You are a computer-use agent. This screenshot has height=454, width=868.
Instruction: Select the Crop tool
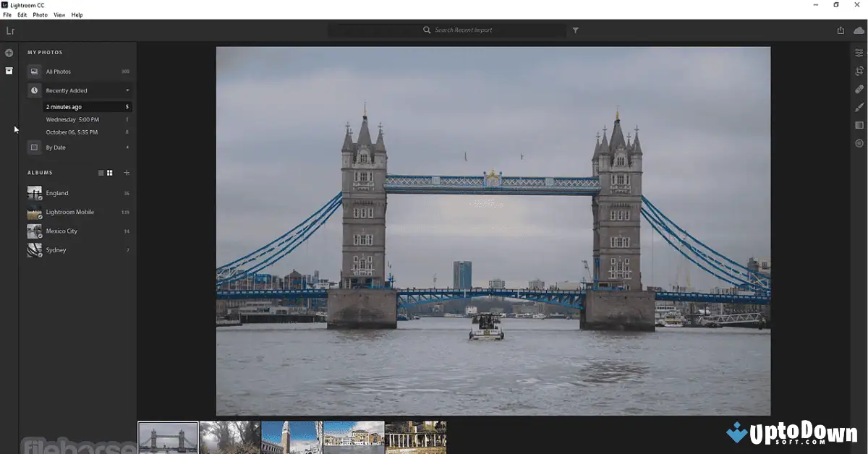[x=858, y=70]
